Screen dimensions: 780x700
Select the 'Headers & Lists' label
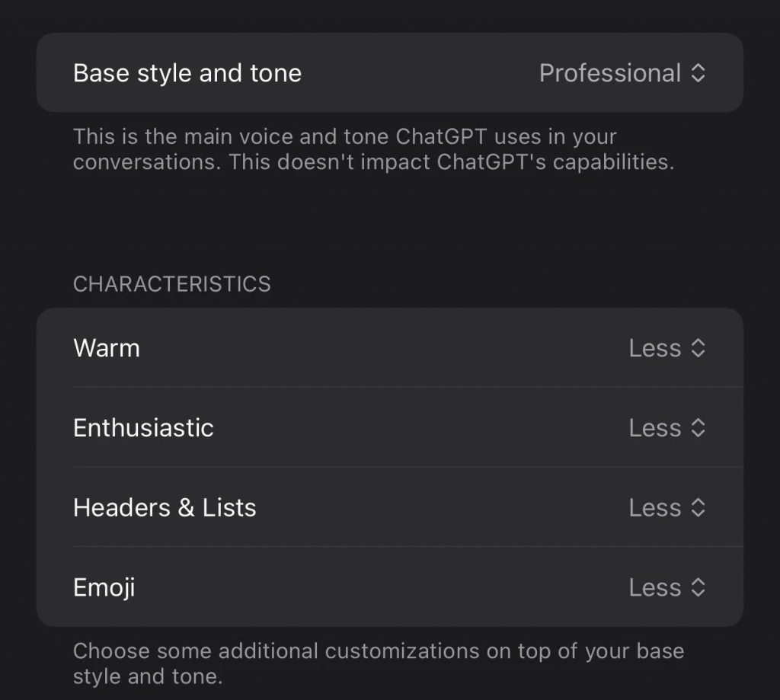click(x=165, y=508)
